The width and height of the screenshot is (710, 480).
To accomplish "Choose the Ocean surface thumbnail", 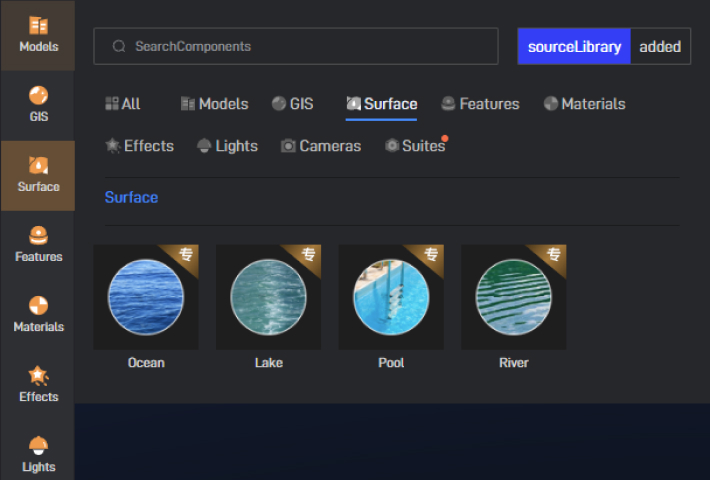I will [x=146, y=297].
